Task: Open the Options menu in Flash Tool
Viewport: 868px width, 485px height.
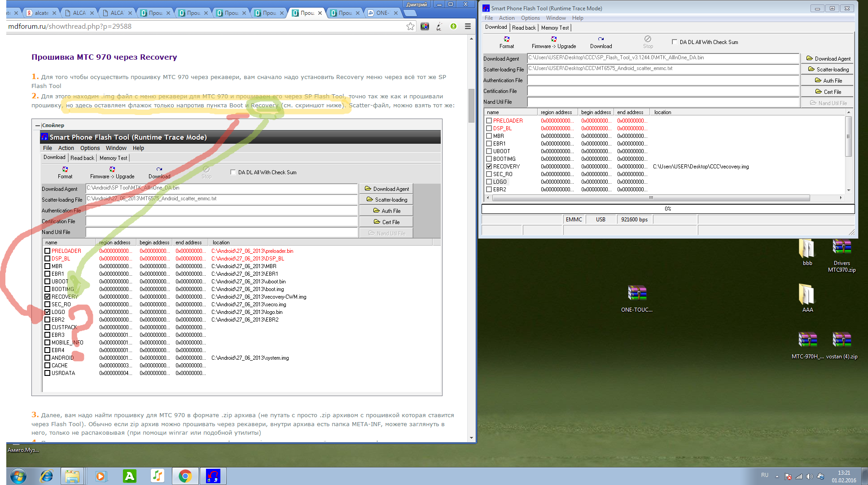Action: pyautogui.click(x=530, y=18)
